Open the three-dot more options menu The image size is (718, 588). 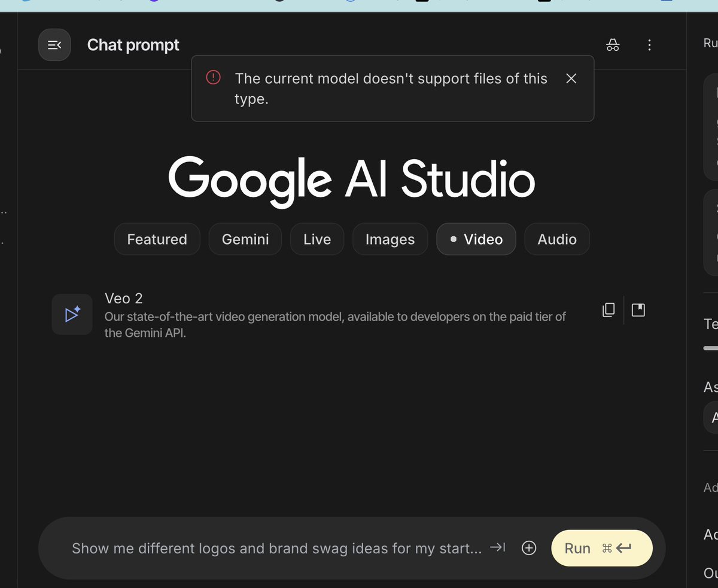coord(649,45)
